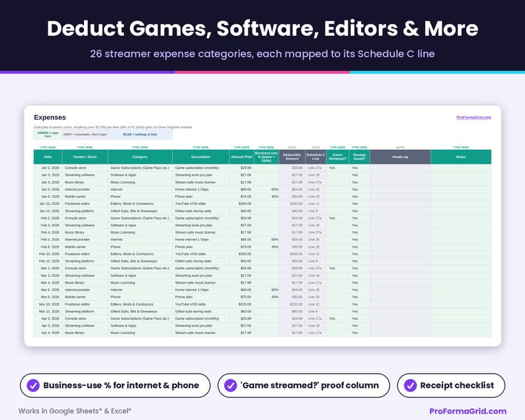
Task: Select the '$300.00' amount paid cell for Feb 10
Action: pyautogui.click(x=241, y=254)
